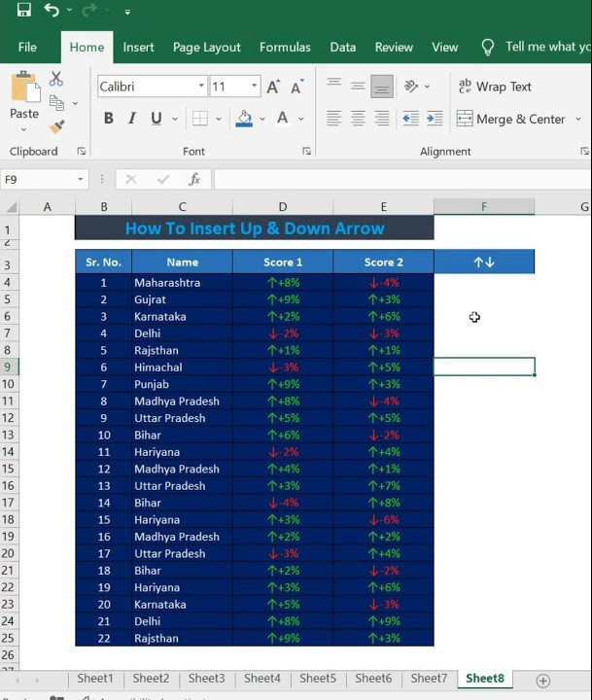Image resolution: width=592 pixels, height=700 pixels.
Task: Switch to Sheet1 tab
Action: pos(95,679)
